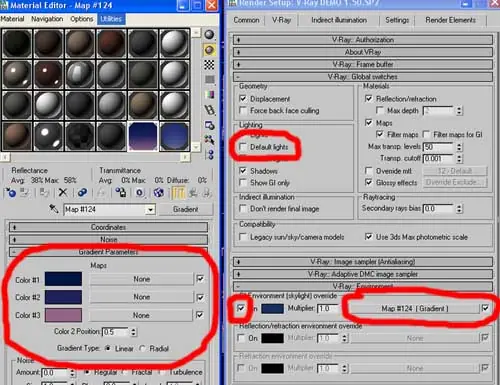Click the Sample Type sphere icon
This screenshot has height=385, width=500.
pyautogui.click(x=209, y=35)
